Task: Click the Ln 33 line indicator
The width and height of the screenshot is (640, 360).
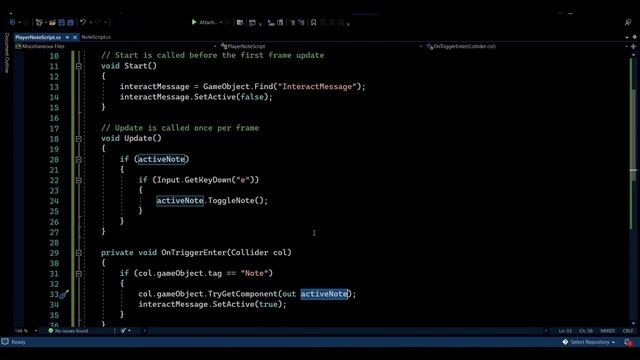Action: pos(565,331)
